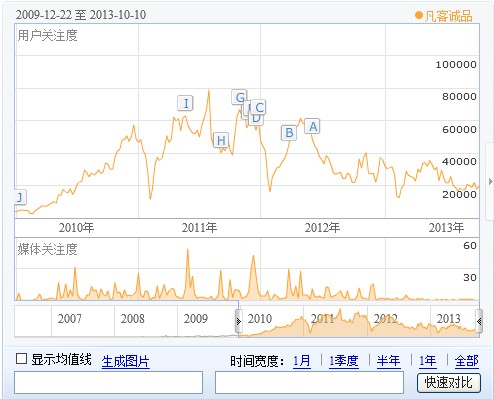Image resolution: width=494 pixels, height=399 pixels.
Task: Click the 媒体关注度 chart title
Action: (47, 249)
